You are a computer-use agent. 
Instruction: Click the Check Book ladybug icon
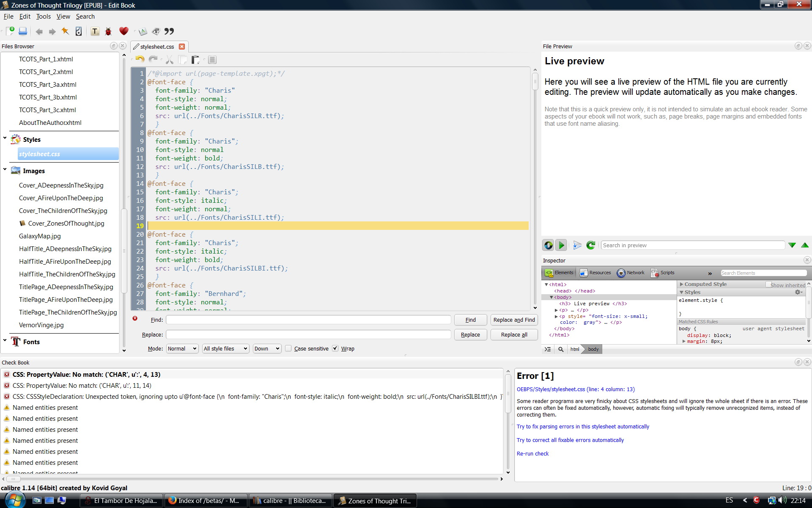click(108, 31)
